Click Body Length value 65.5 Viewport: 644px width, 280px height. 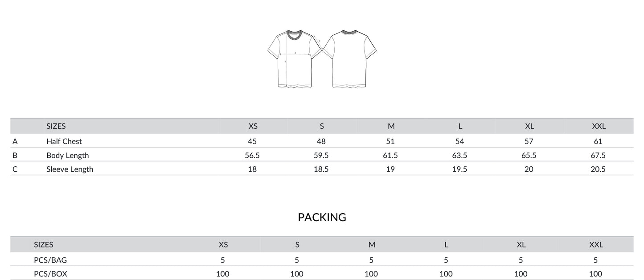tap(529, 156)
